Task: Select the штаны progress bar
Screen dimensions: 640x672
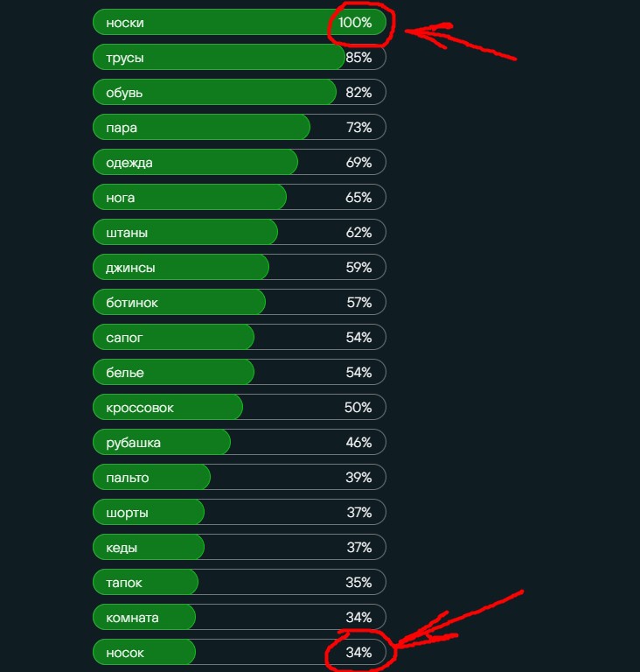Action: coord(239,232)
